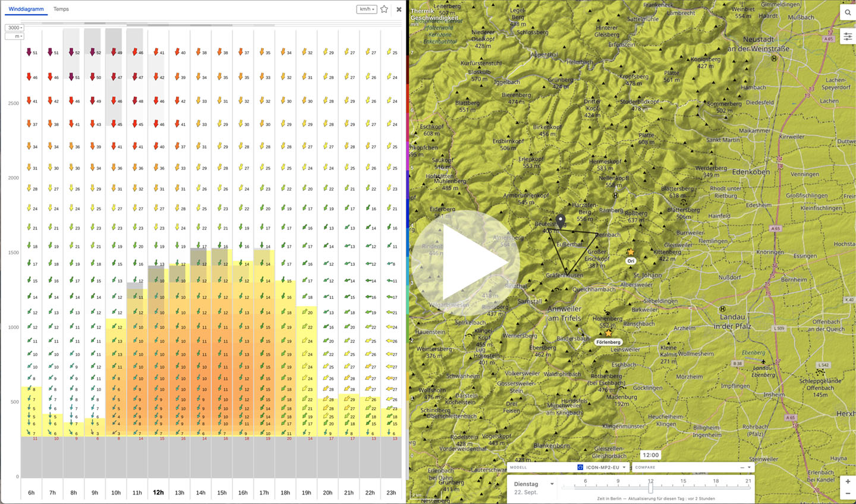
Task: Click the Edenkoben town label
Action: point(751,172)
